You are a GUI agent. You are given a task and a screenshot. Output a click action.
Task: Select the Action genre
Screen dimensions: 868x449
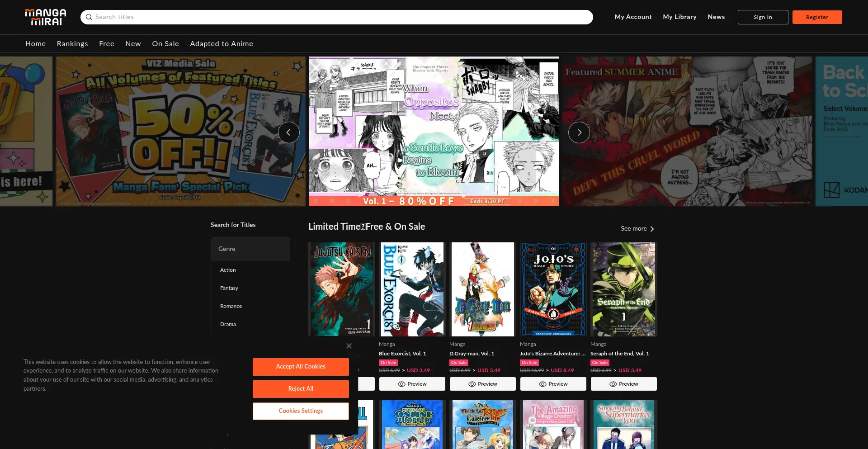(228, 270)
